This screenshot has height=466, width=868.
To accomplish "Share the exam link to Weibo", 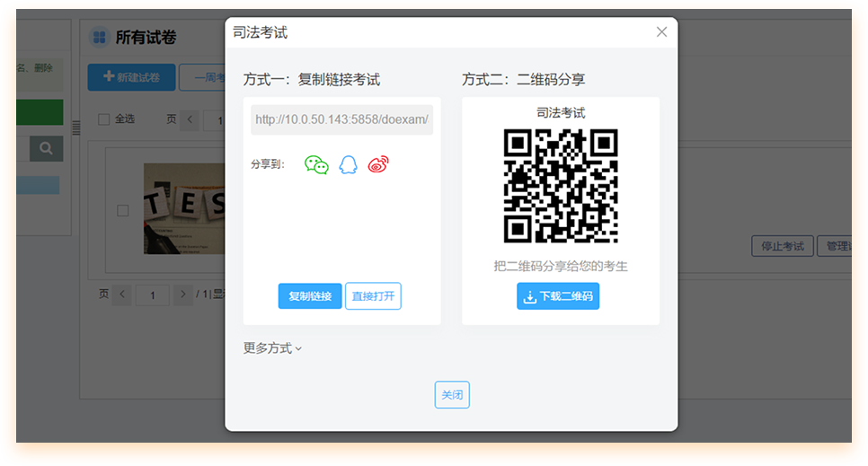I will coord(378,164).
